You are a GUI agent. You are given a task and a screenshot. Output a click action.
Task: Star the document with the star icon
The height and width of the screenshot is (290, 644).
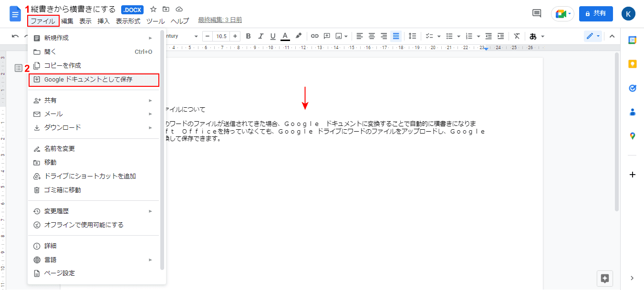coord(153,9)
